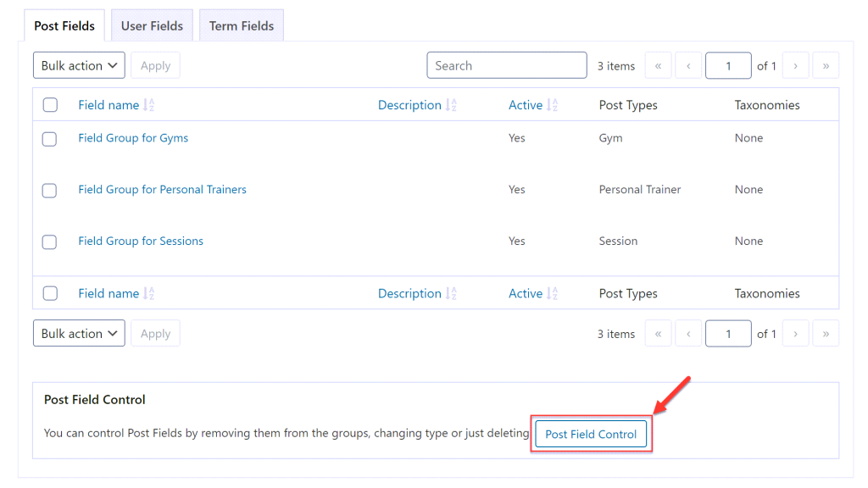Select the Field Group for Personal Trainers checkbox
This screenshot has height=488, width=868.
point(50,191)
